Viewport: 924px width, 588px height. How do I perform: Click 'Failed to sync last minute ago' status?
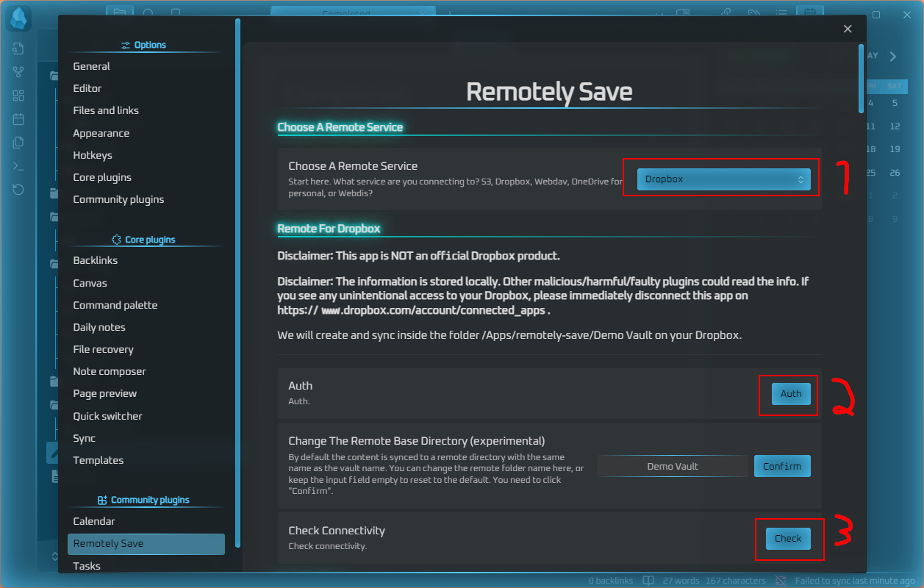point(855,581)
